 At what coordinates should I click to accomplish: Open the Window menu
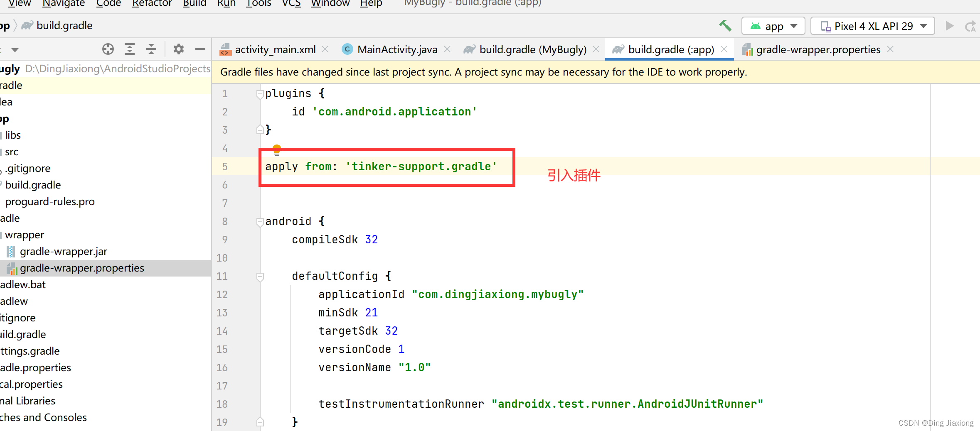click(330, 3)
